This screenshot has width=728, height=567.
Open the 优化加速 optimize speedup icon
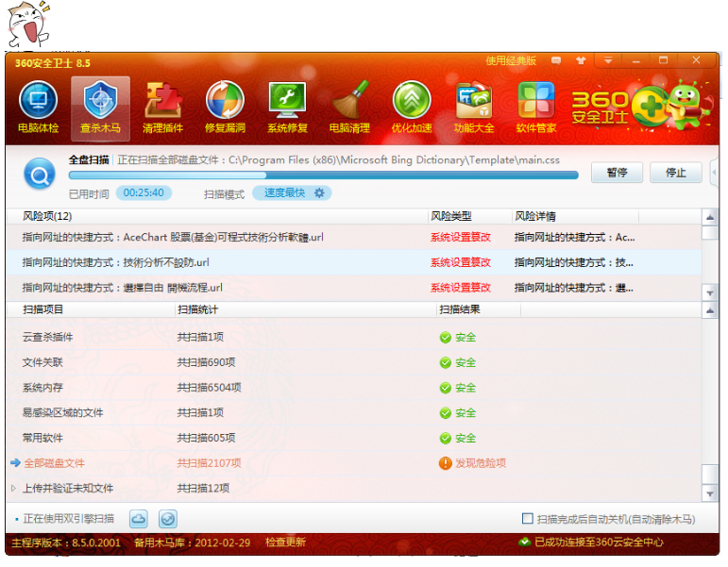click(412, 108)
